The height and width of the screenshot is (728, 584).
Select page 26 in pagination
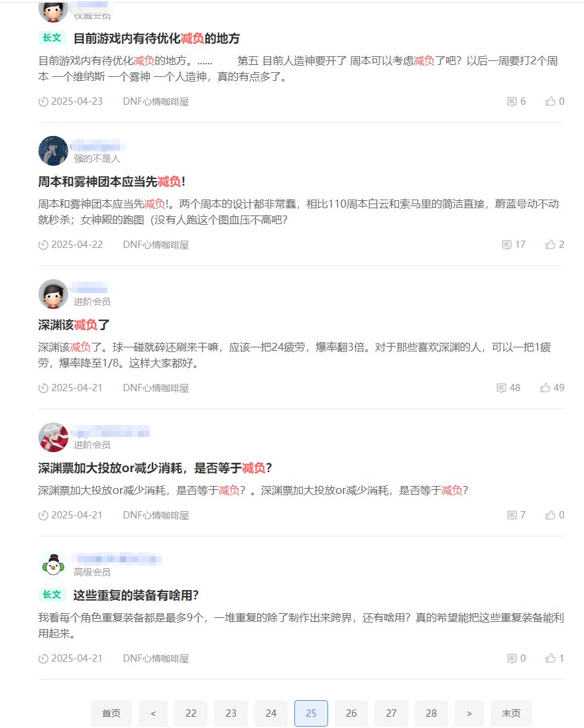[351, 713]
